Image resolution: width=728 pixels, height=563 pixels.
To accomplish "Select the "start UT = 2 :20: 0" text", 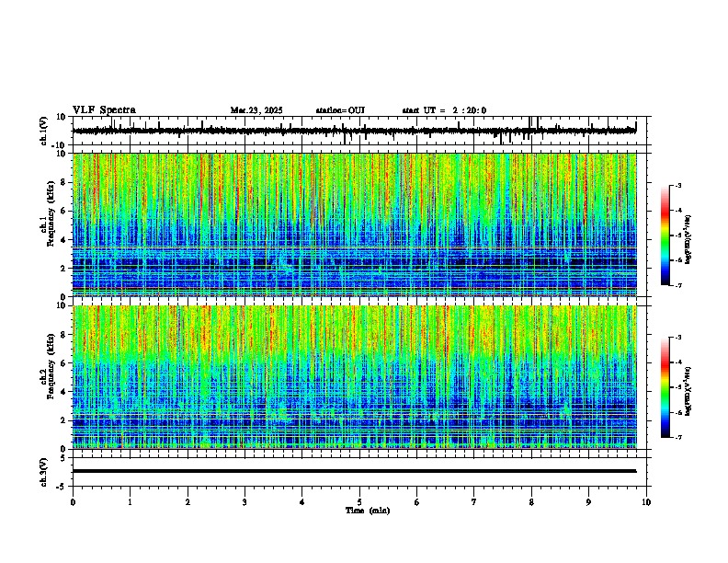I will pyautogui.click(x=444, y=110).
